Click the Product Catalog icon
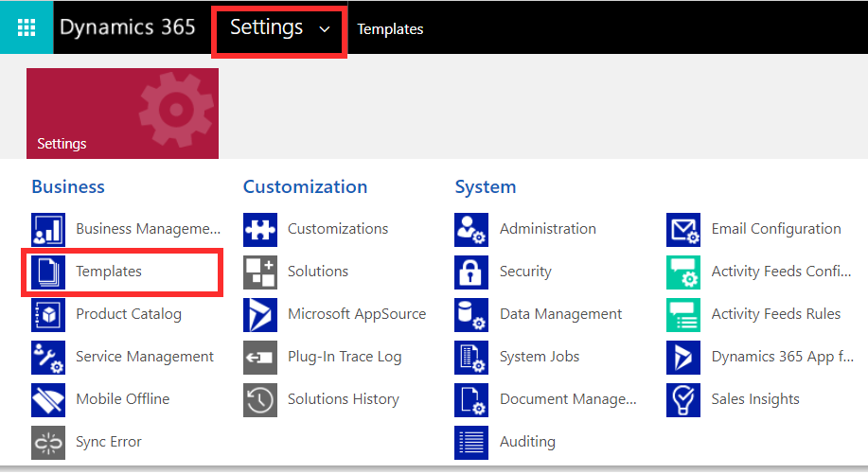Screen dimensions: 868x474 pos(48,315)
